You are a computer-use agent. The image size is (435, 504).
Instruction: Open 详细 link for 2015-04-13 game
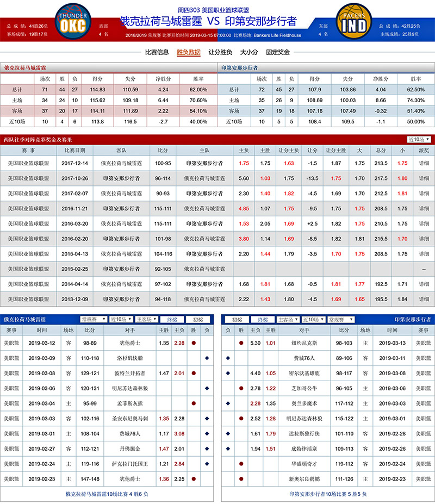click(x=424, y=254)
